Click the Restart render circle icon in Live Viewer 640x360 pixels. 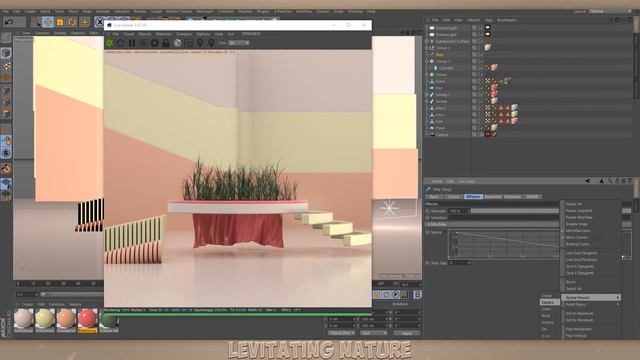tap(120, 43)
